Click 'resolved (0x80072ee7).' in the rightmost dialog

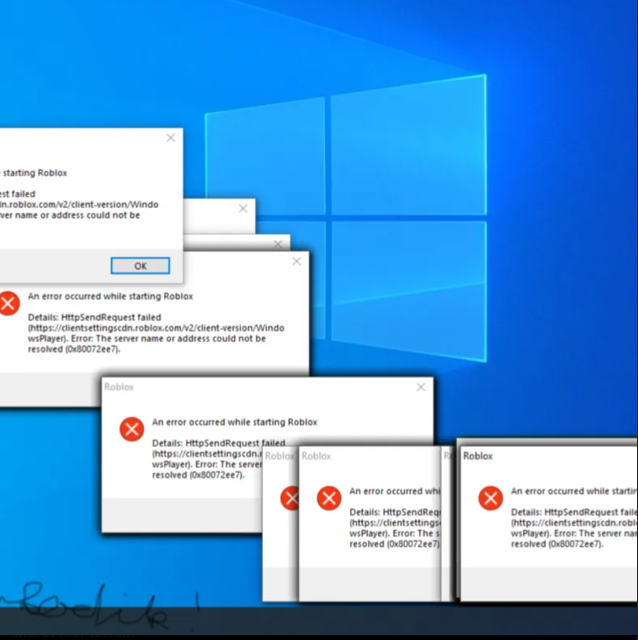(x=557, y=544)
